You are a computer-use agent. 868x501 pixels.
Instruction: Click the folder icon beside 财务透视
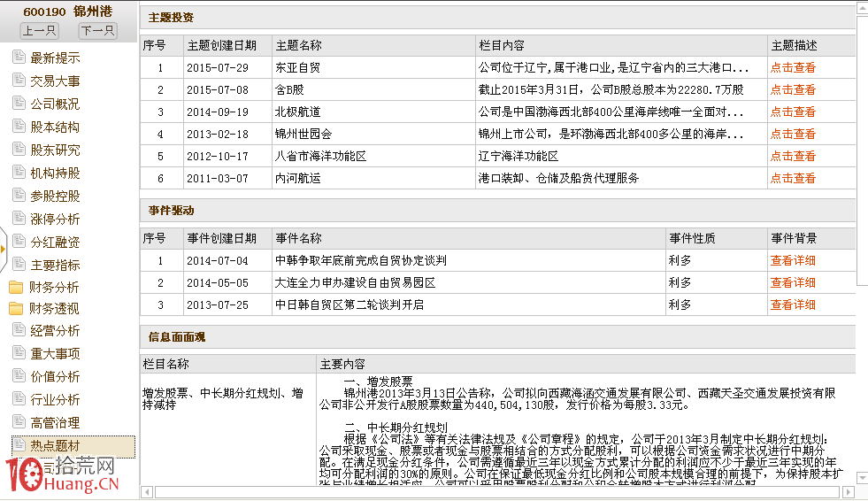[16, 308]
